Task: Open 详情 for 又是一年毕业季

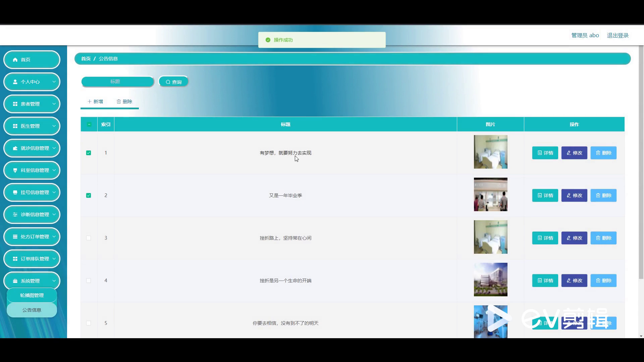Action: click(x=545, y=195)
